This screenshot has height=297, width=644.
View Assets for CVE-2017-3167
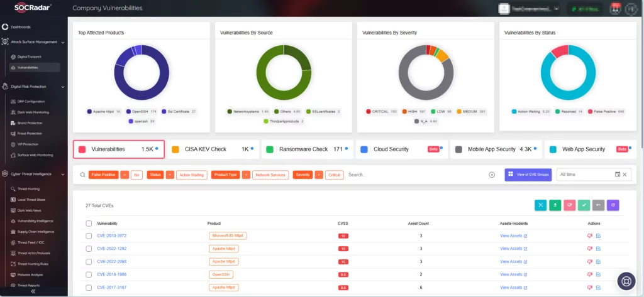[513, 287]
